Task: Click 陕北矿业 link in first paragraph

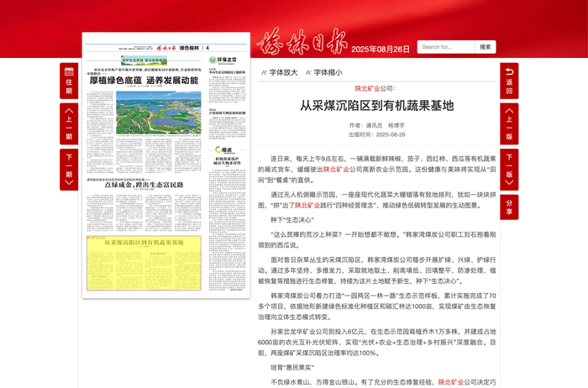Action: (x=336, y=169)
